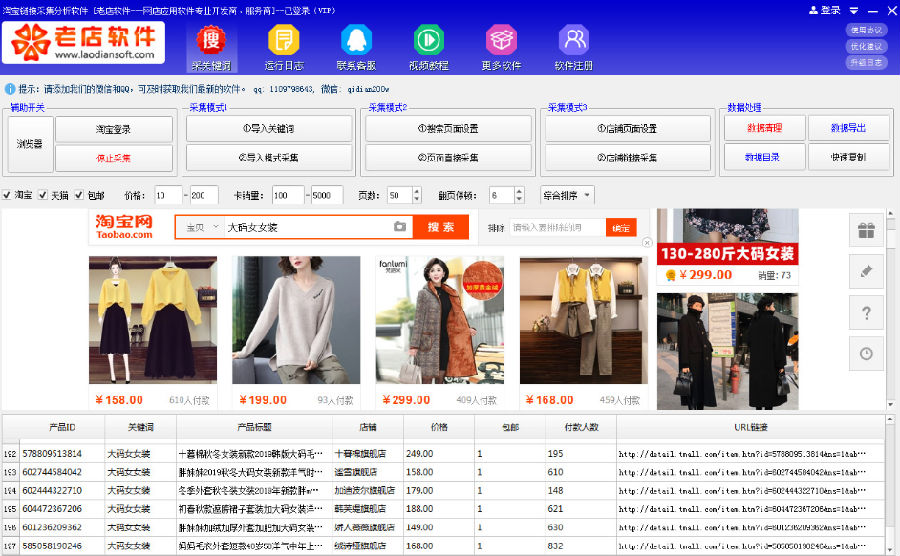The image size is (900, 556).
Task: Click the 软件注册 registration icon
Action: click(x=573, y=40)
